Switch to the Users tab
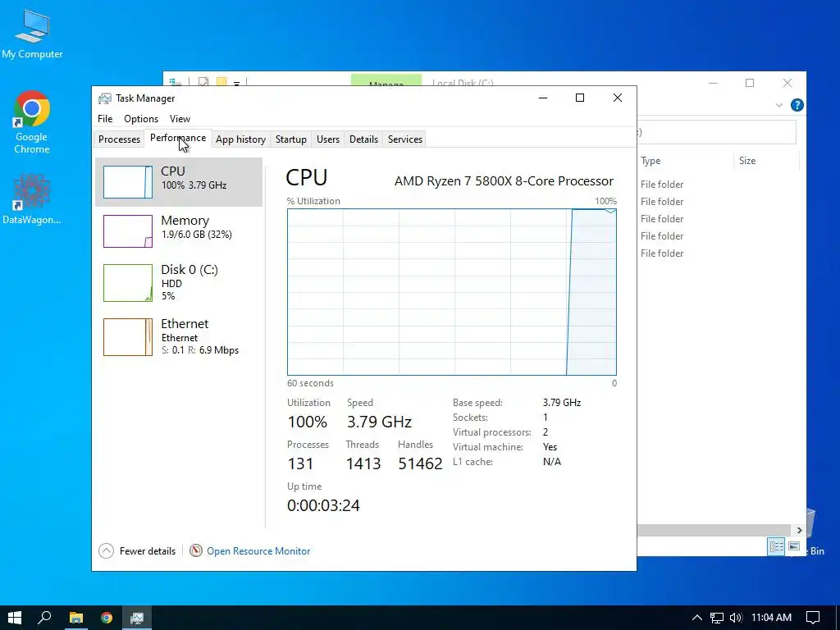The height and width of the screenshot is (630, 840). pyautogui.click(x=328, y=139)
